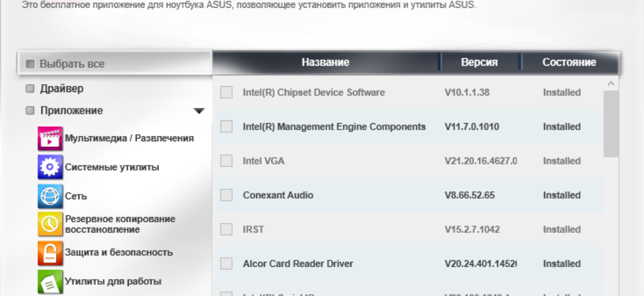The image size is (644, 296).
Task: Open Мультимедиа / Развлечения category icon
Action: tap(50, 139)
